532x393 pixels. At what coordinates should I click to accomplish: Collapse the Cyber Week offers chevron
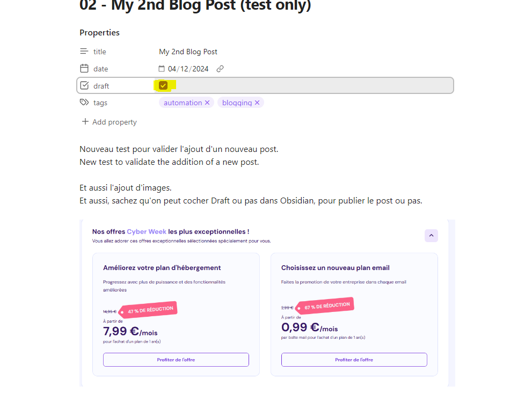click(x=432, y=236)
